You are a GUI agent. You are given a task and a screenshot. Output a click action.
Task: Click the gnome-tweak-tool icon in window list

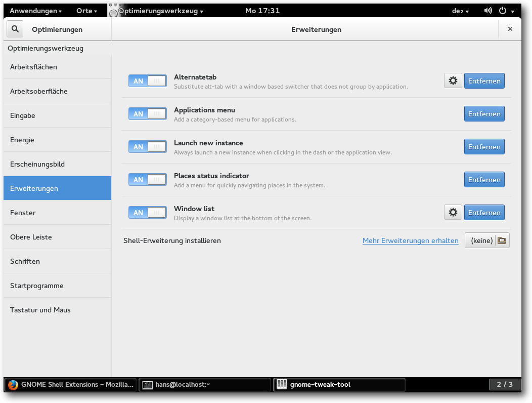click(x=282, y=384)
